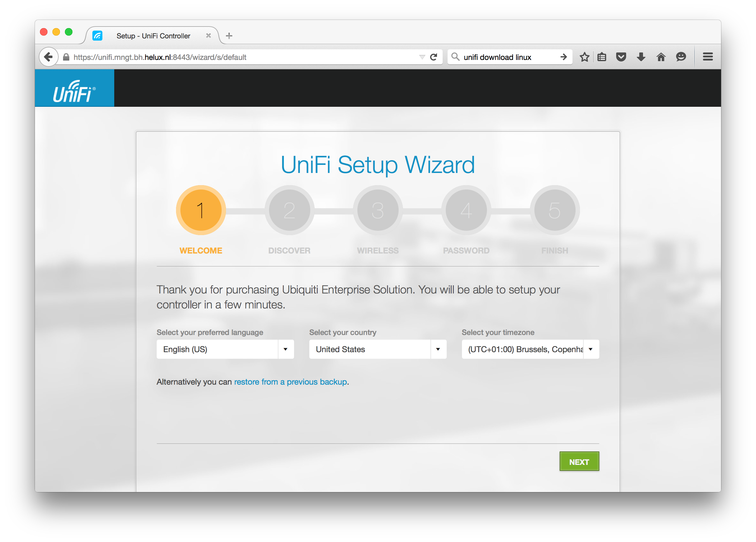Click the Pocket save icon

621,57
